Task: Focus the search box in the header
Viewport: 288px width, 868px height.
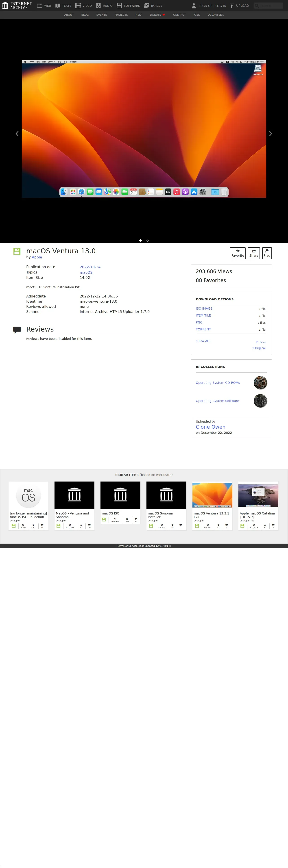Action: pos(268,6)
